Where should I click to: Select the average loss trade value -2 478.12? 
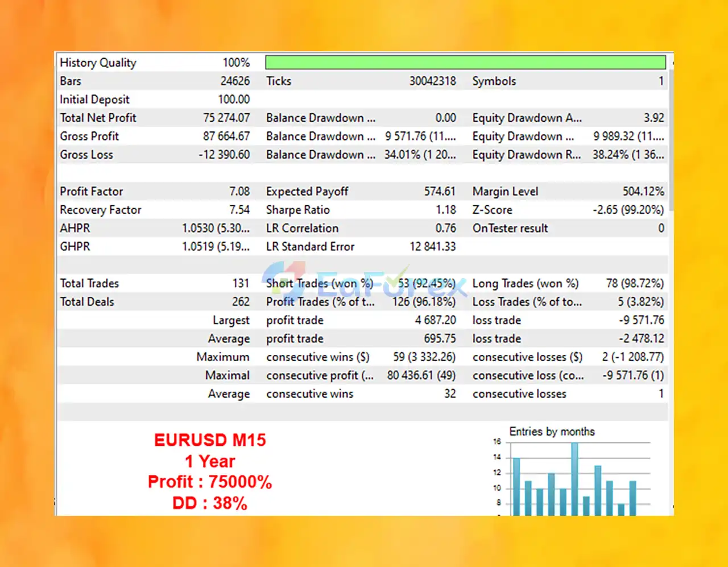pyautogui.click(x=642, y=338)
